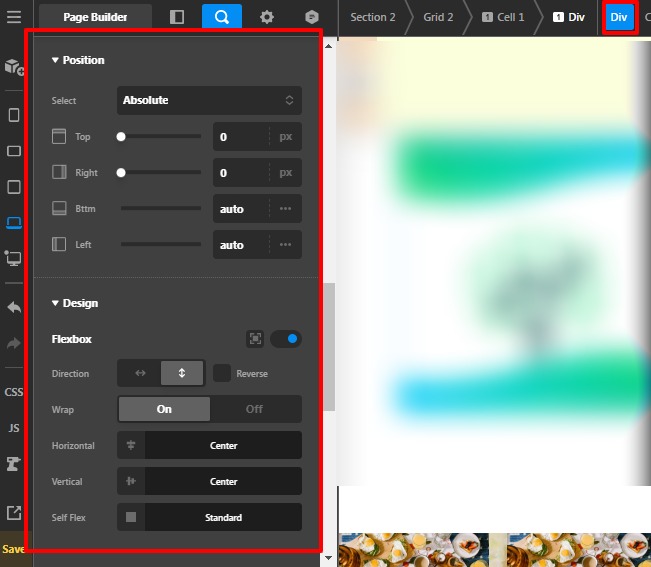Open the CSS editor
This screenshot has width=651, height=567.
(14, 392)
